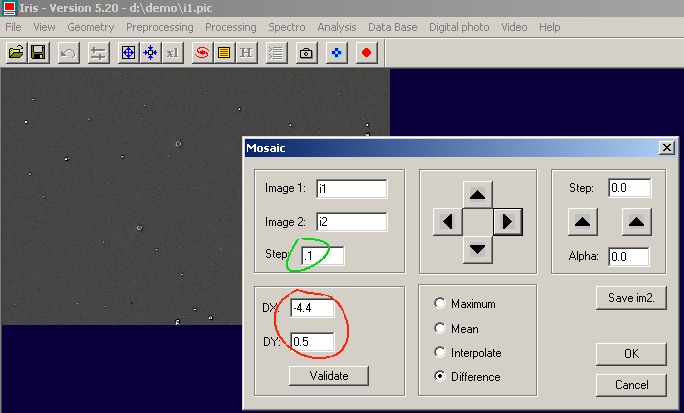The image size is (684, 413).
Task: Click the blue inward arrows zoom-out icon
Action: (x=150, y=53)
